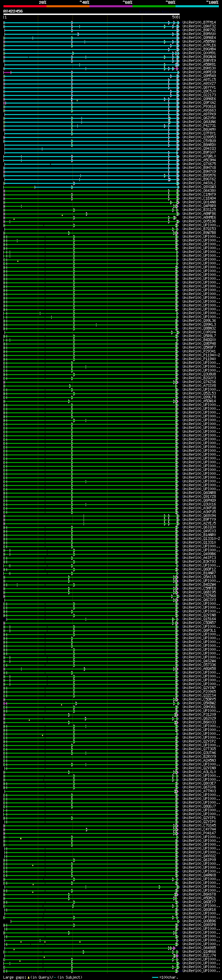Click the red 20% identity legend segment
The height and width of the screenshot is (980, 222).
click(25, 6)
